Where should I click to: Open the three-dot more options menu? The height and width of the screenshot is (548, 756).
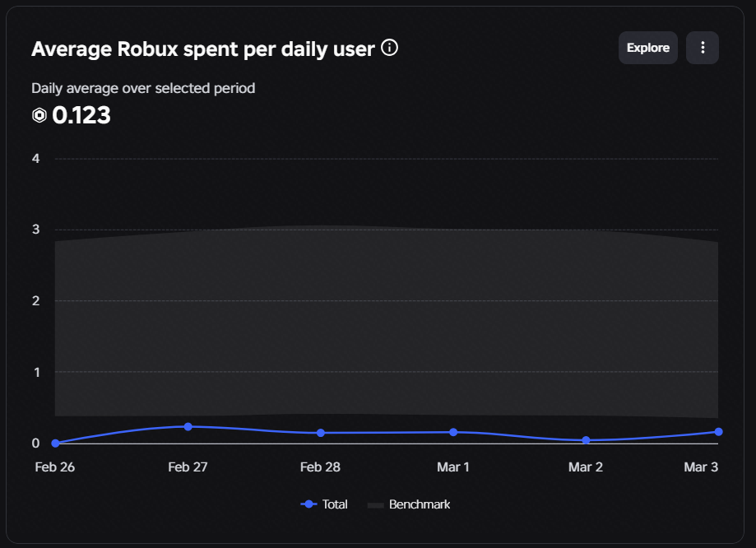coord(703,48)
